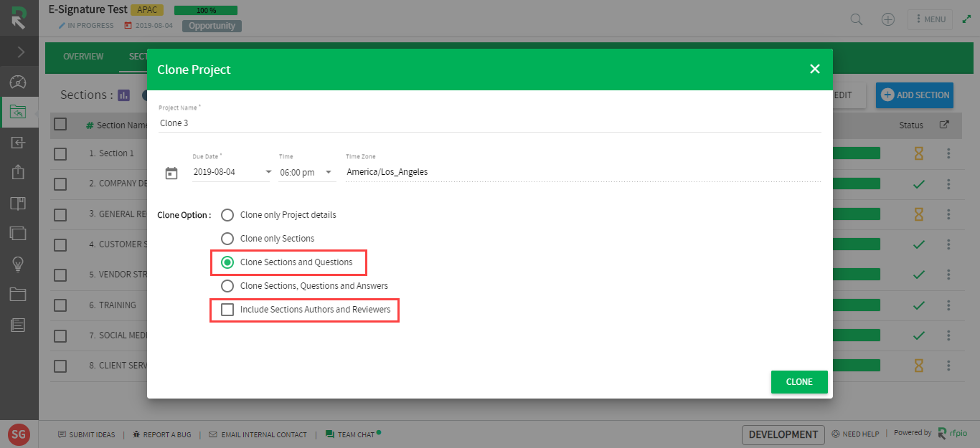This screenshot has width=980, height=448.
Task: Open the three-dot menu for COMPANY row
Action: [948, 184]
